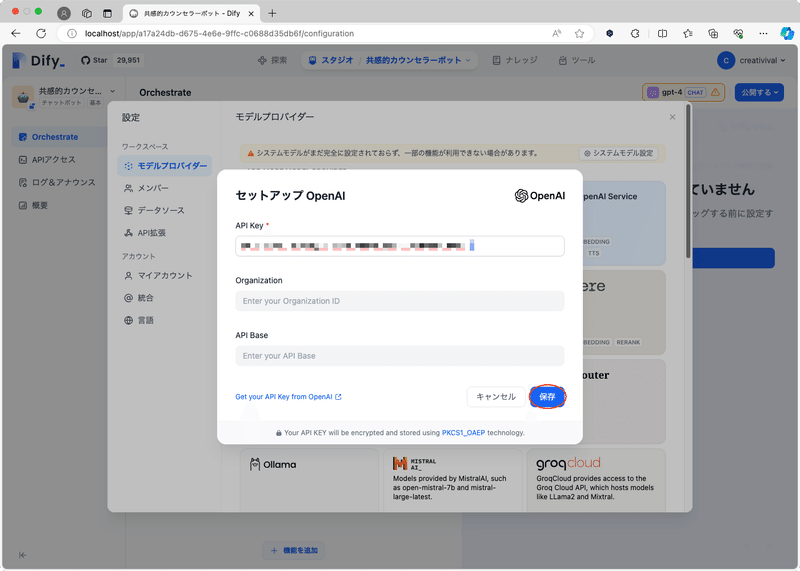Open browser settings ellipsis menu
Screen dimensions: 800x571
point(763,34)
